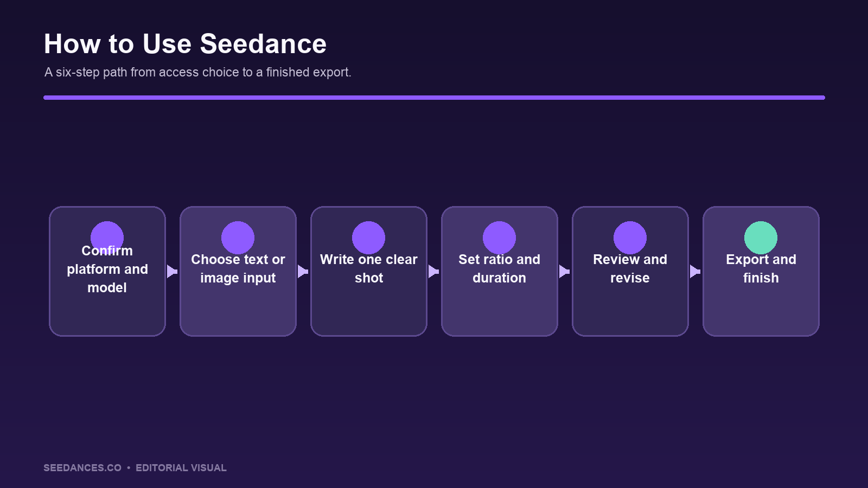This screenshot has height=488, width=868.
Task: Click the "Review and revise" label
Action: 630,268
